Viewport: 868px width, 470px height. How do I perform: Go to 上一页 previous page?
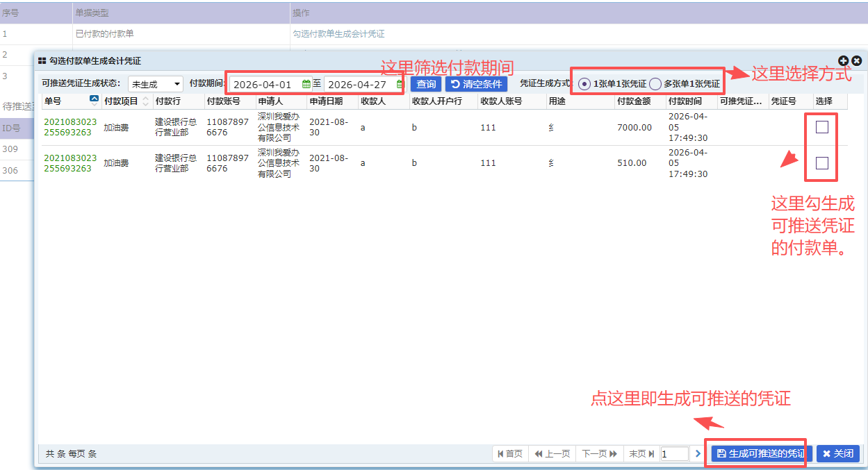(x=552, y=453)
